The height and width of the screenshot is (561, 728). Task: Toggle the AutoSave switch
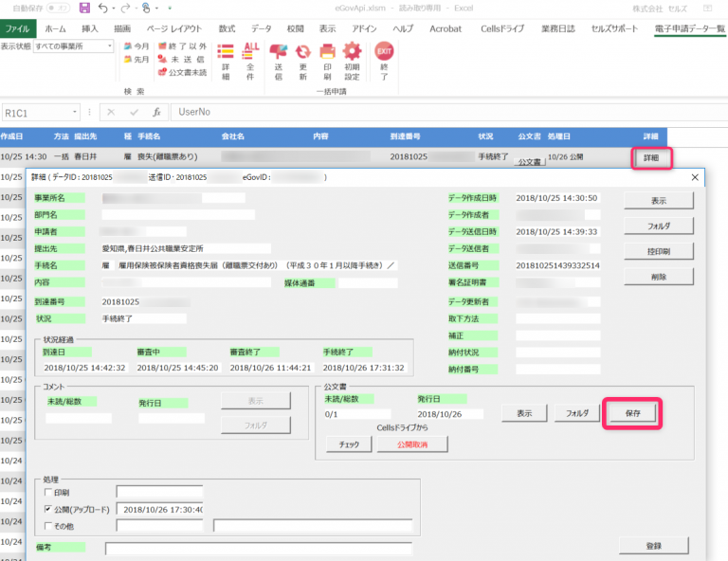point(58,8)
